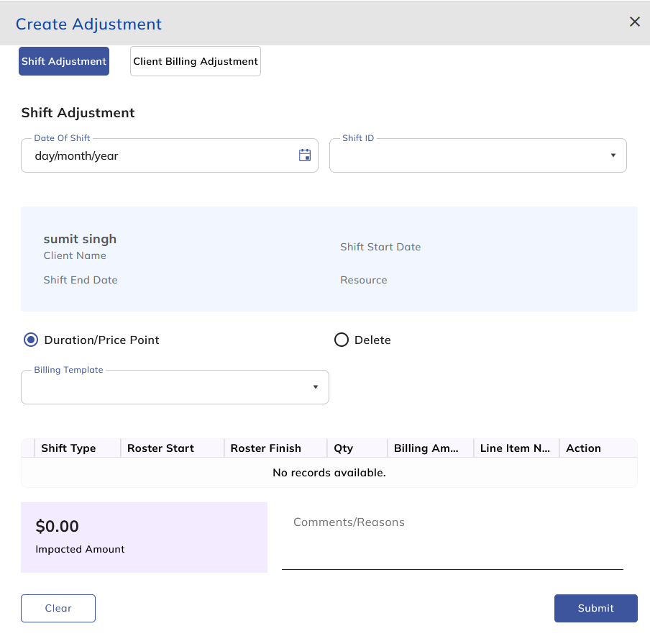The height and width of the screenshot is (644, 650).
Task: Sort by Roster Start column header
Action: point(160,448)
